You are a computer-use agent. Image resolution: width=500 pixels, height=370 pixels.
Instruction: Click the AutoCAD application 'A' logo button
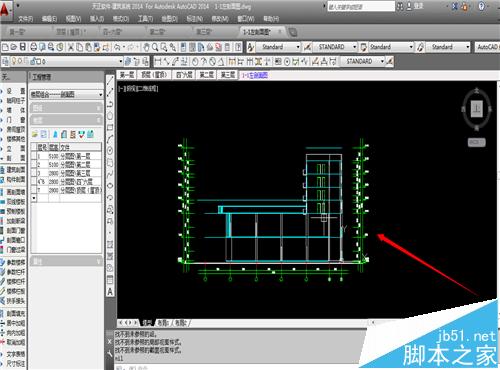click(5, 10)
